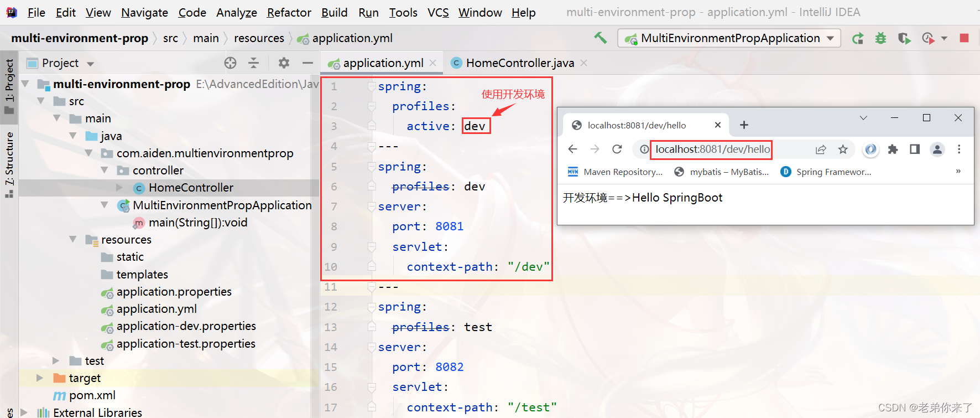Open the profiler run icon

point(928,38)
